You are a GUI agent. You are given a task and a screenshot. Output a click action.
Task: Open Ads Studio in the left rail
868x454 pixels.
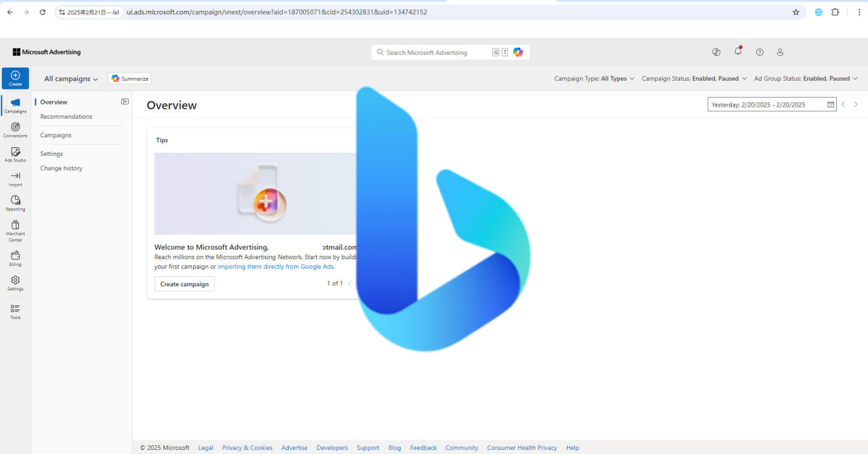pos(15,155)
